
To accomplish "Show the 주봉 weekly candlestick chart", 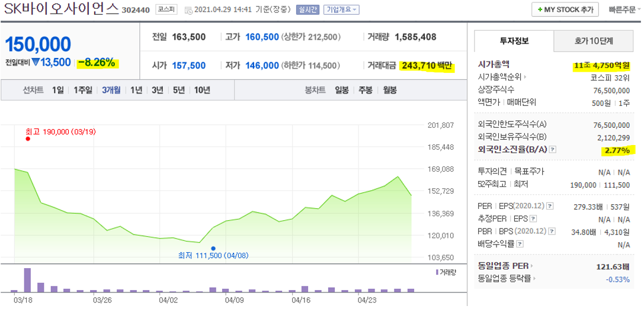I will pos(366,91).
